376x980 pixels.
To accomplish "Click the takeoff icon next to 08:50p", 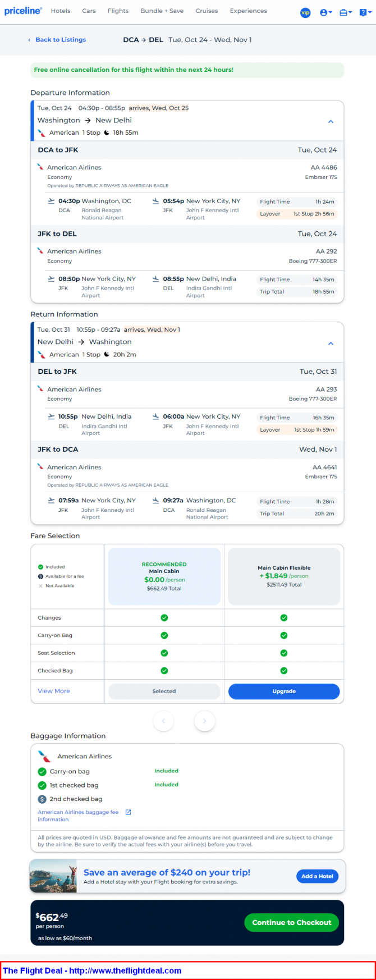I will (51, 278).
